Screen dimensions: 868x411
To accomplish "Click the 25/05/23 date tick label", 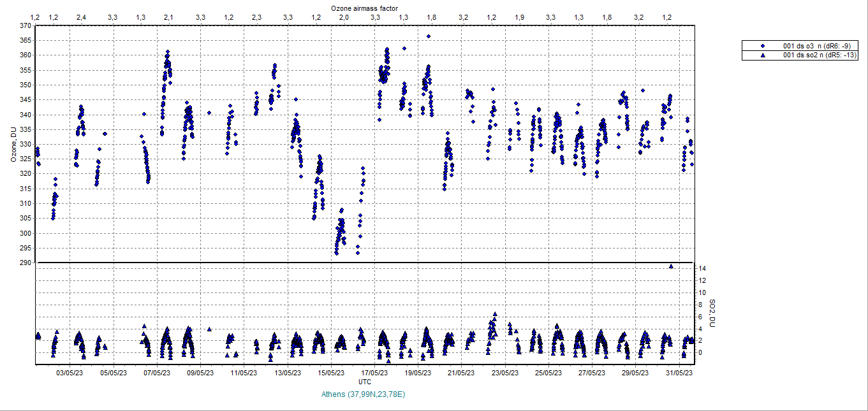I will 548,373.
